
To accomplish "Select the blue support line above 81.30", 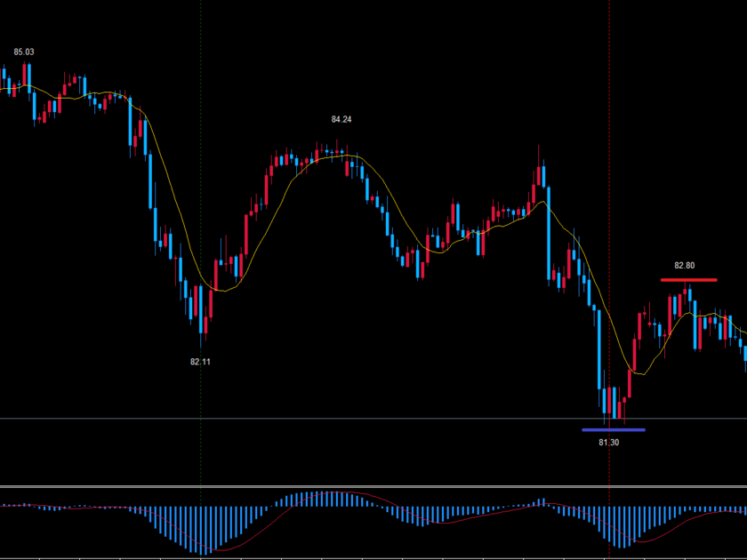I will [613, 430].
